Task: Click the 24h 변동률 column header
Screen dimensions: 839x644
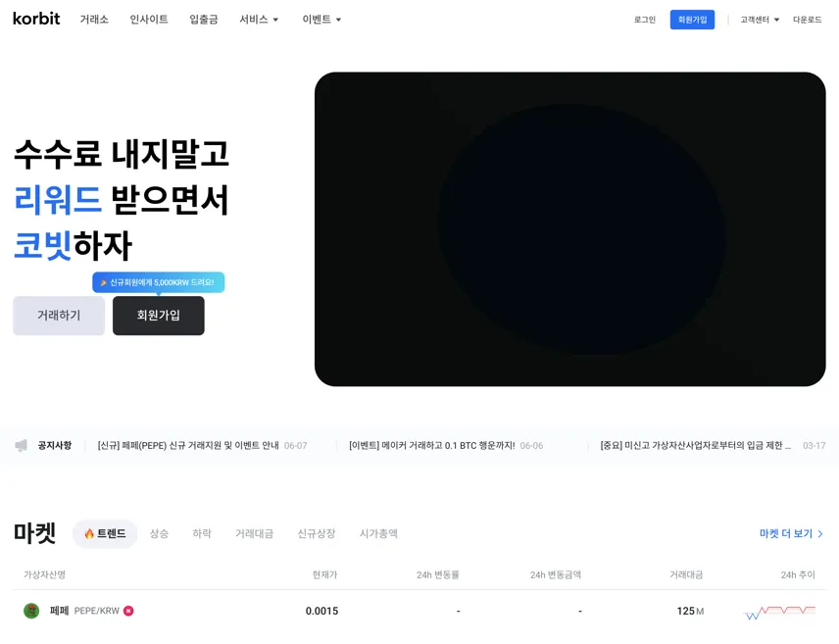Action: pyautogui.click(x=438, y=575)
